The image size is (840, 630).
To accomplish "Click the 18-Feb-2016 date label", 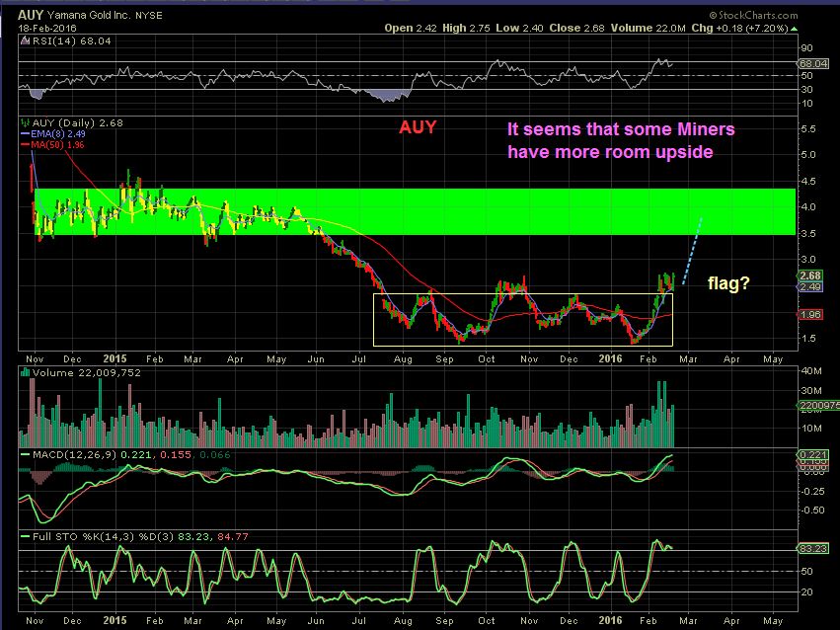I will click(x=47, y=29).
